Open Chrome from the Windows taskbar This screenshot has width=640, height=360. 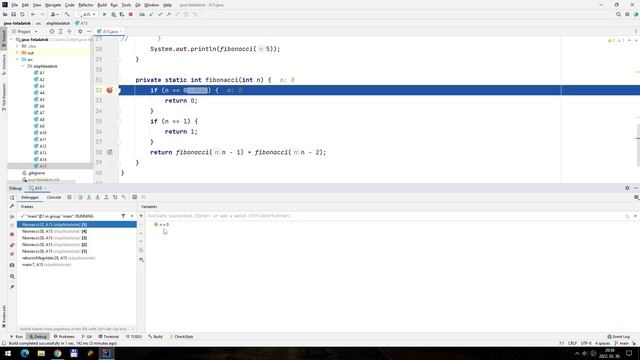click(58, 353)
